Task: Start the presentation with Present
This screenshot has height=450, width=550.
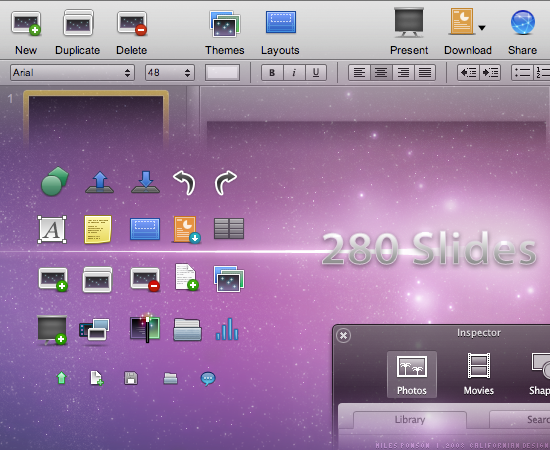Action: (x=409, y=22)
